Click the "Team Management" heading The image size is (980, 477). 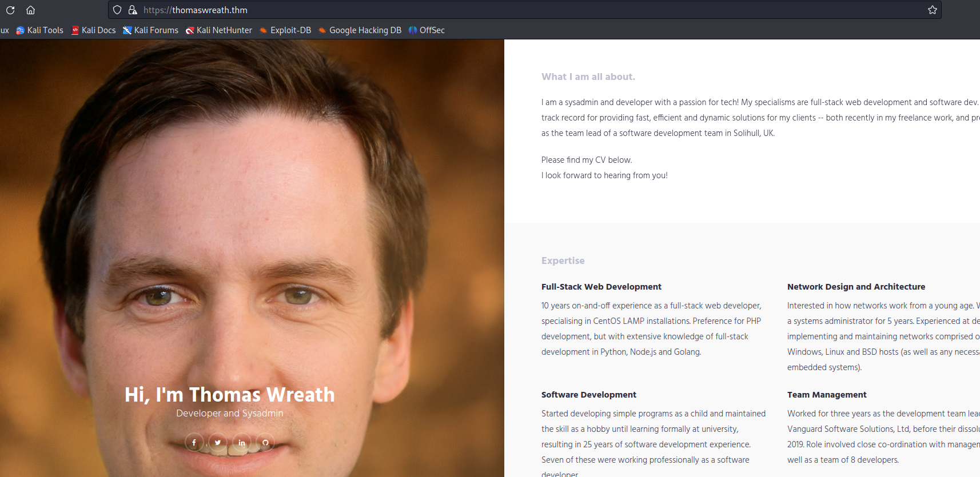coord(827,395)
